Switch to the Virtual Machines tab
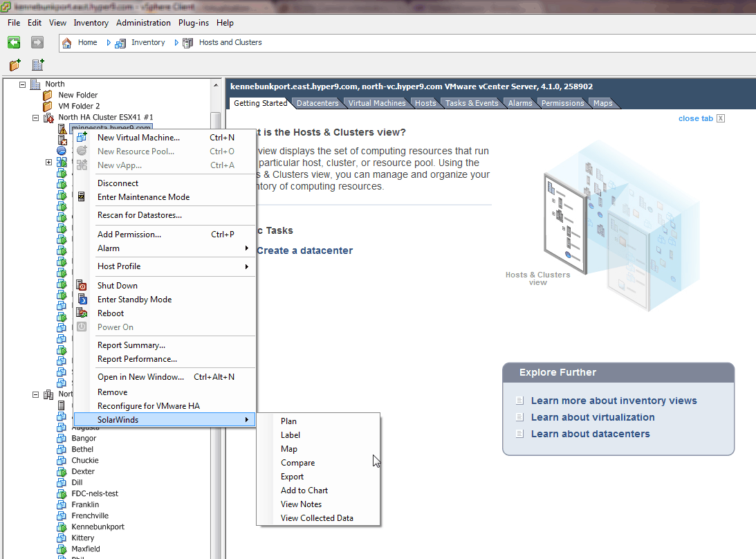This screenshot has height=559, width=756. pyautogui.click(x=377, y=103)
